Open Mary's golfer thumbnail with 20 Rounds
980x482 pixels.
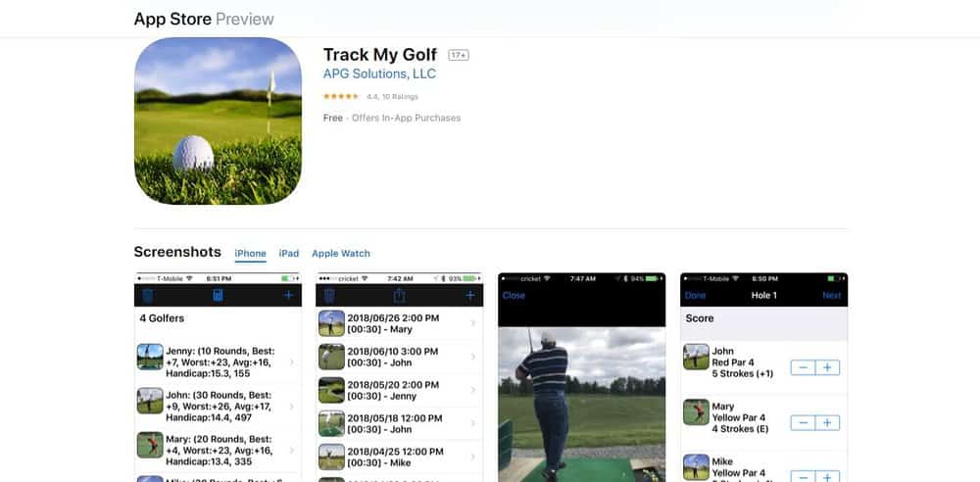[x=150, y=445]
